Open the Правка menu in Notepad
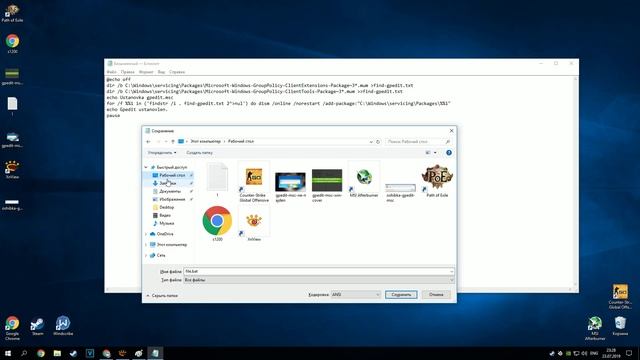Image resolution: width=640 pixels, height=360 pixels. 127,72
